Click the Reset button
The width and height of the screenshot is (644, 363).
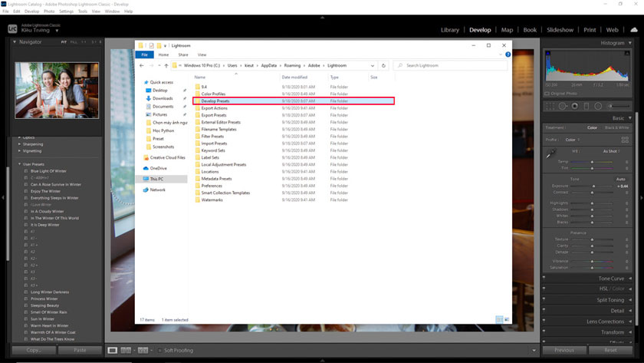(x=610, y=350)
